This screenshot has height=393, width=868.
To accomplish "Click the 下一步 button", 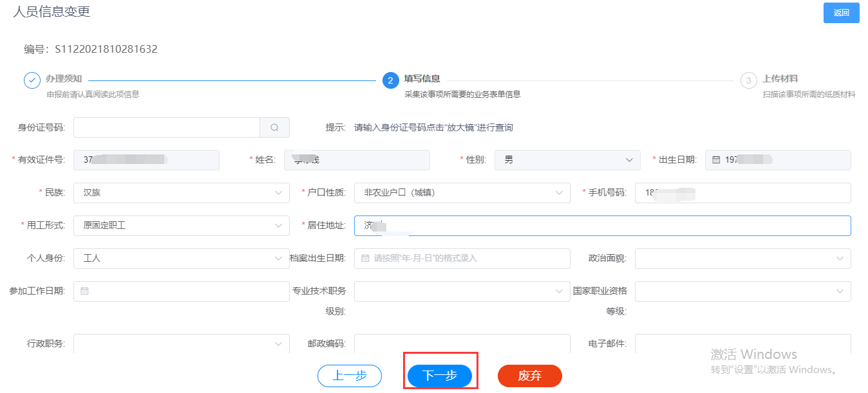I will pyautogui.click(x=440, y=376).
